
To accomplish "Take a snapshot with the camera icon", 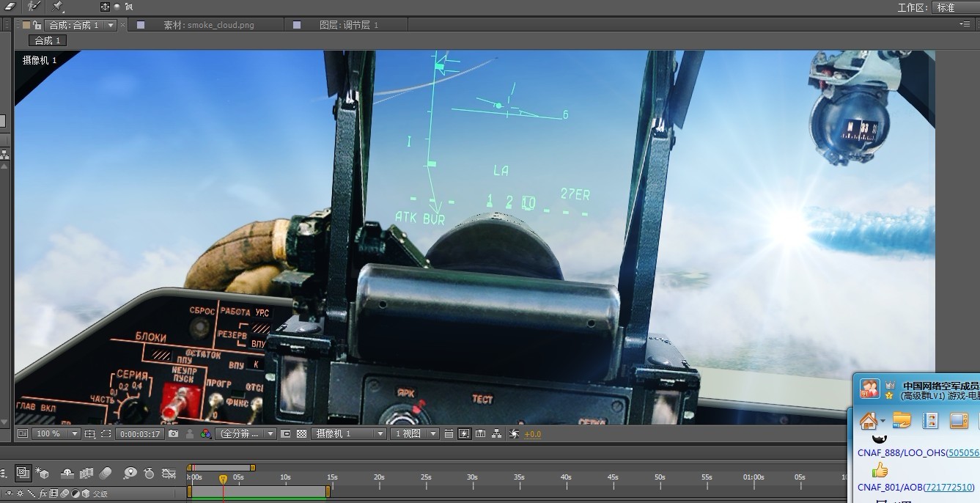I will [173, 434].
